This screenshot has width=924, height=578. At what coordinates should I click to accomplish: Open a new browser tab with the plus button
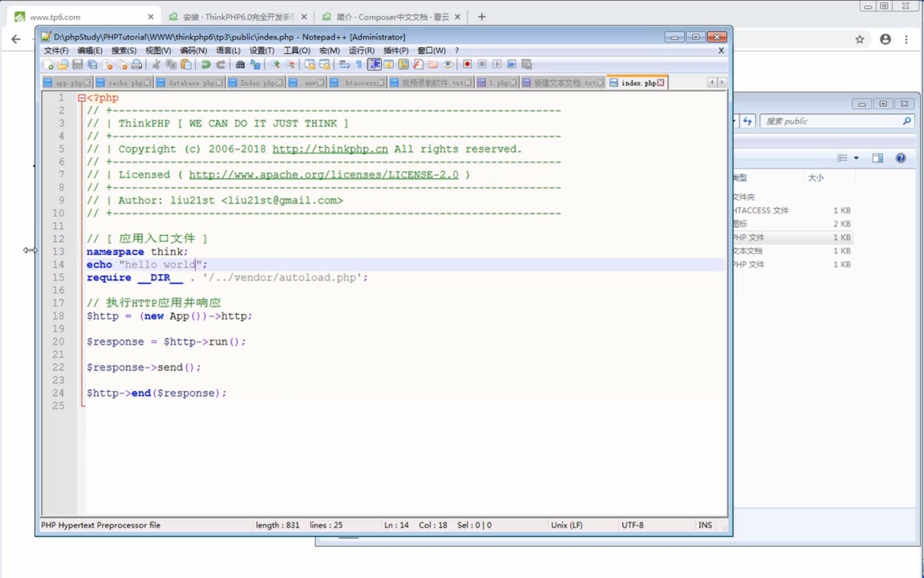pyautogui.click(x=482, y=17)
